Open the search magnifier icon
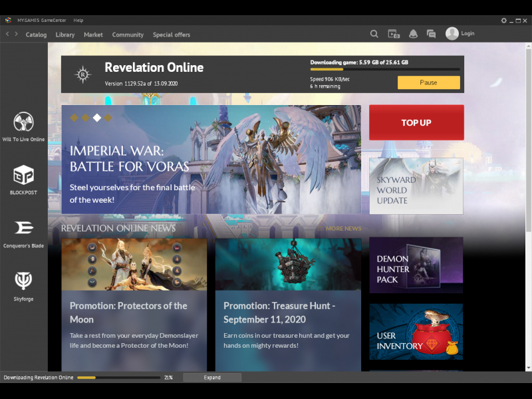532x399 pixels. (x=374, y=34)
